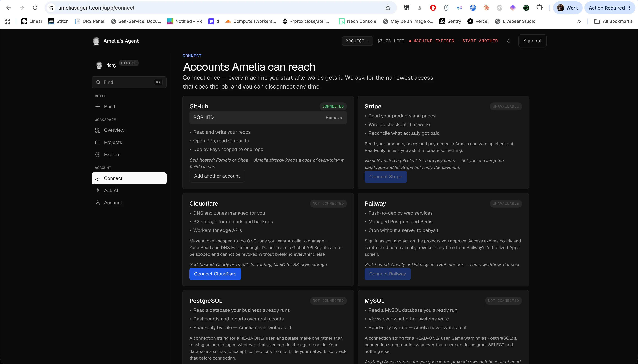Open the Sentry bookmark
The height and width of the screenshot is (364, 638).
tap(450, 22)
